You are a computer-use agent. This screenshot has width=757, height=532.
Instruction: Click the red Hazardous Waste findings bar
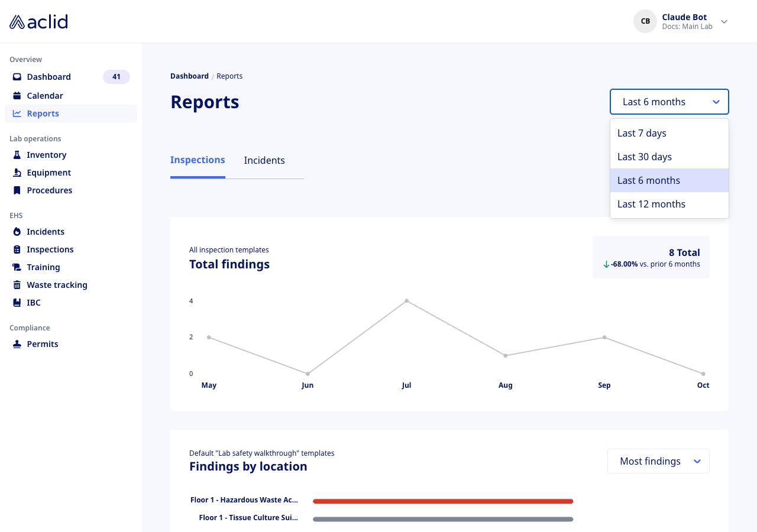point(443,501)
